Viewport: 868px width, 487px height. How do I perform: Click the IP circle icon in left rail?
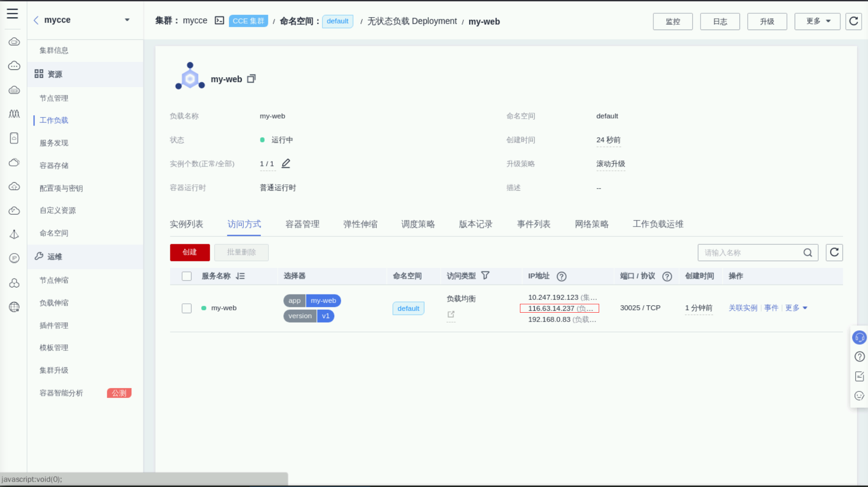(14, 258)
